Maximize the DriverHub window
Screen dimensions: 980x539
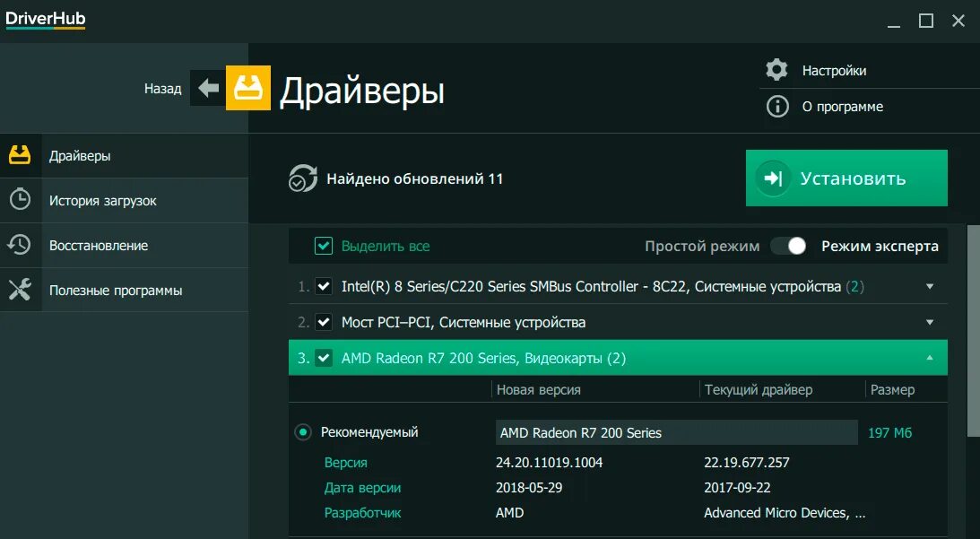[x=926, y=21]
